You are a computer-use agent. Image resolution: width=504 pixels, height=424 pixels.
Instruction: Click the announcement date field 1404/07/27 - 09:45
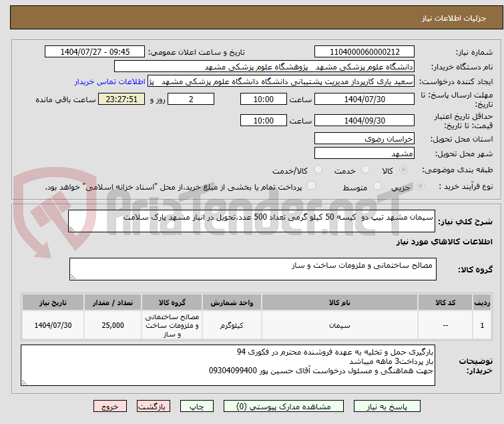pyautogui.click(x=95, y=52)
